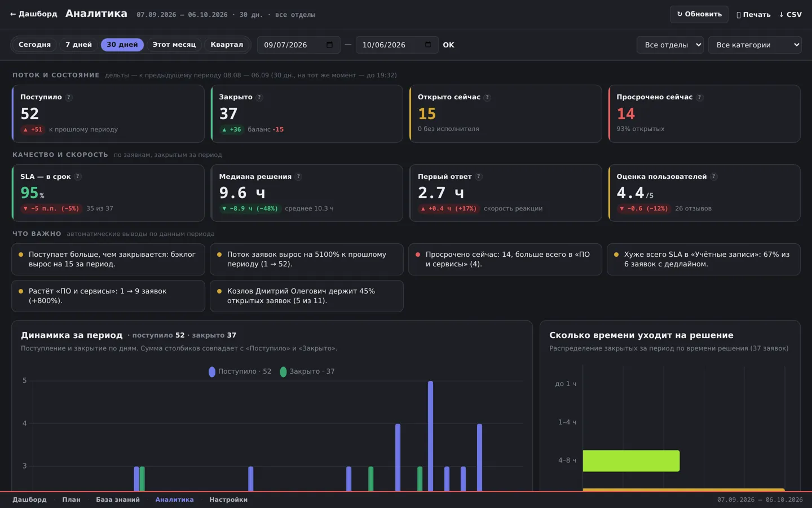Click the insight about Козлов Дмитрий Олегович
Viewport: 812px width, 508px height.
307,296
